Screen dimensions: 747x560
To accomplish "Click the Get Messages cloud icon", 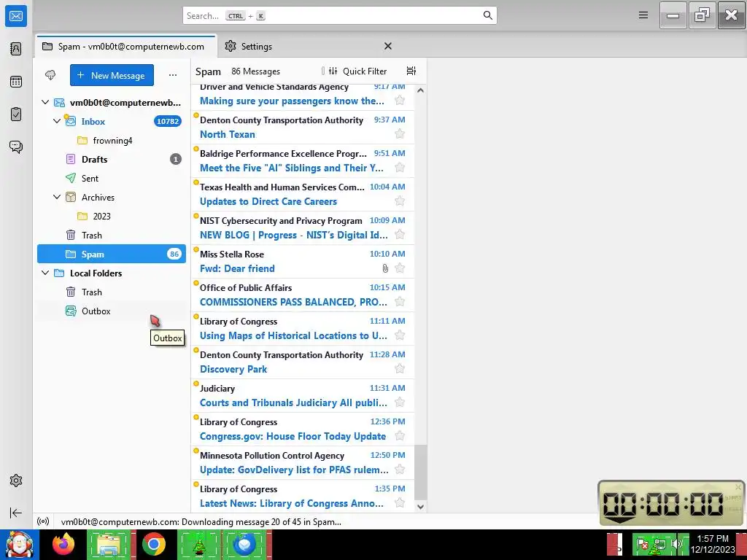I will tap(50, 75).
